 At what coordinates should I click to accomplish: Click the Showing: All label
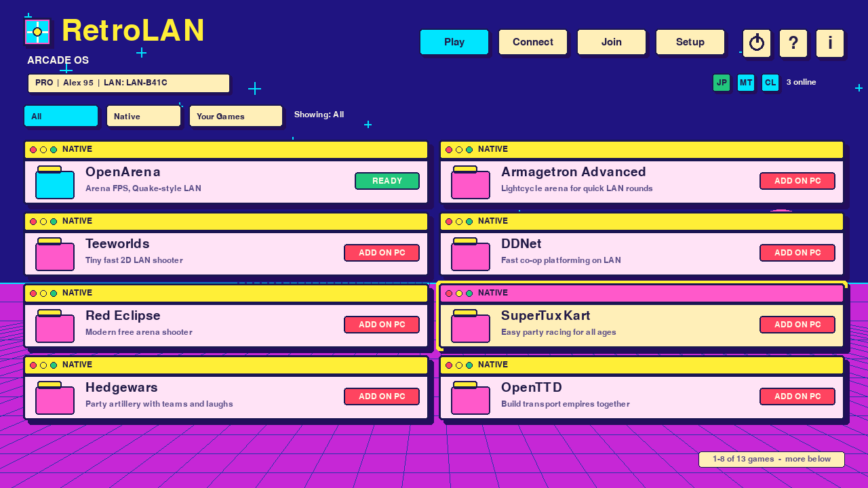319,115
